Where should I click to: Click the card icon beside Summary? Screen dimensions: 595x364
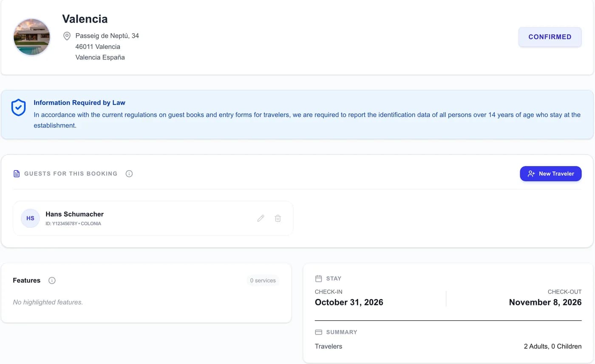(x=318, y=332)
